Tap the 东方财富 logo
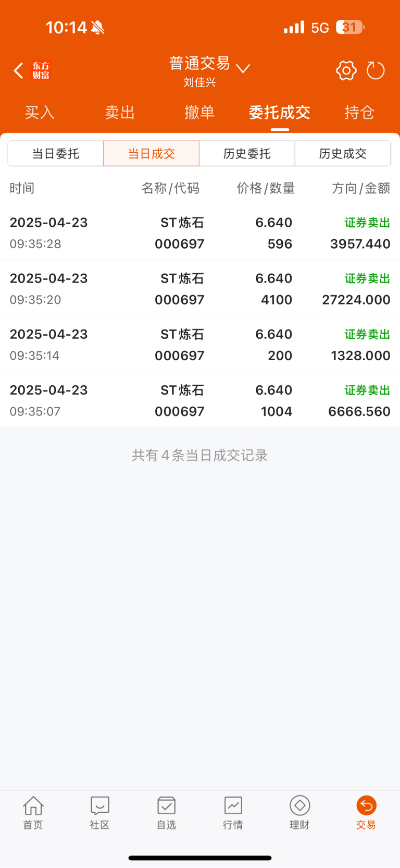 click(41, 70)
